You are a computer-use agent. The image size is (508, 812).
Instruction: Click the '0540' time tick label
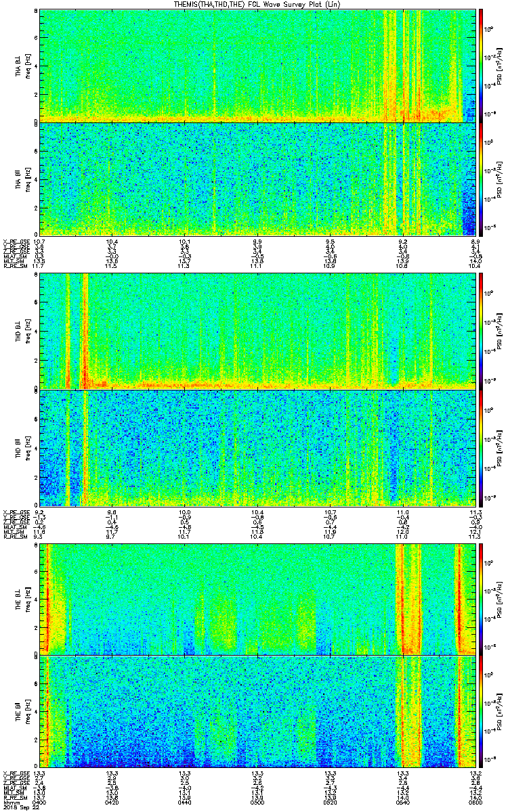(x=403, y=801)
